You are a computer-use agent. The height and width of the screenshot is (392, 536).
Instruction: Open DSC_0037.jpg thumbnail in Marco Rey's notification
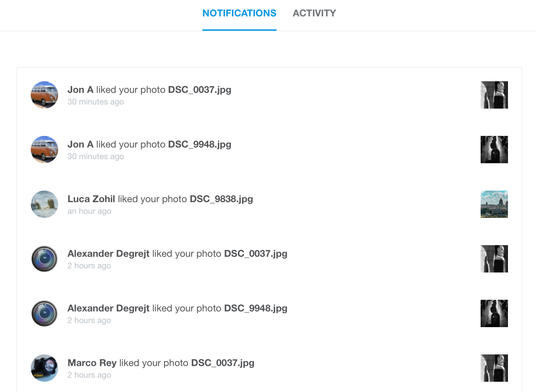[494, 368]
